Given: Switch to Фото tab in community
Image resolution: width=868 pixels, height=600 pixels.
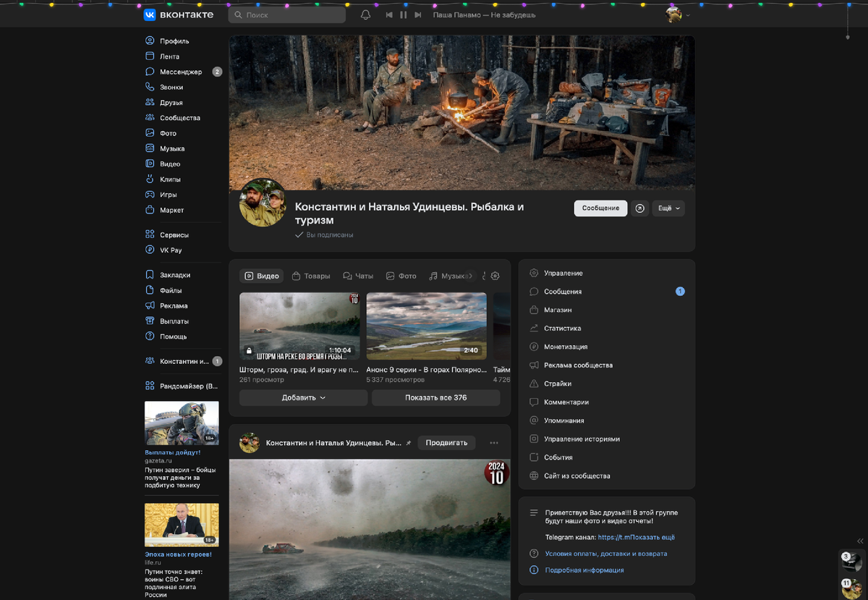Looking at the screenshot, I should [x=401, y=276].
